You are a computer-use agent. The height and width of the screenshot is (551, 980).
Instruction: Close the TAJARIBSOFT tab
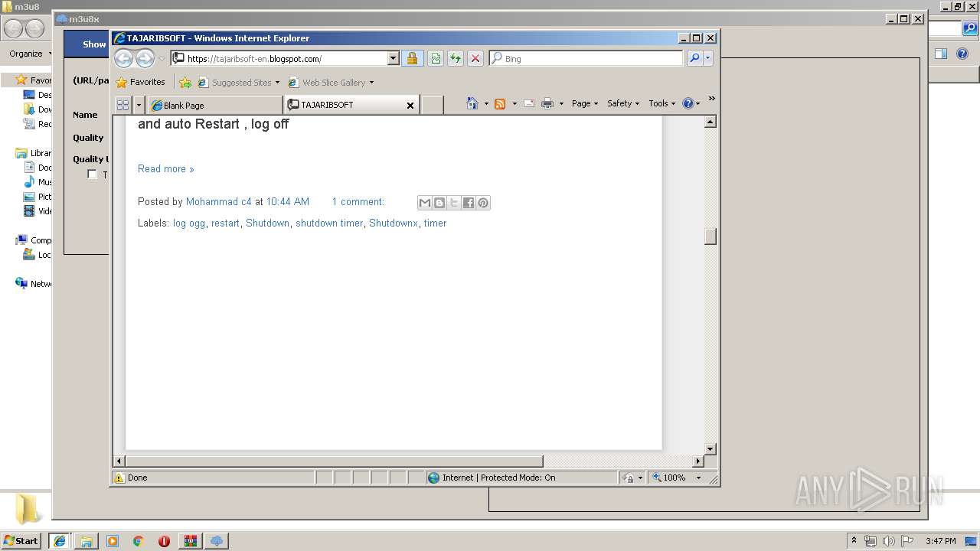click(x=410, y=106)
